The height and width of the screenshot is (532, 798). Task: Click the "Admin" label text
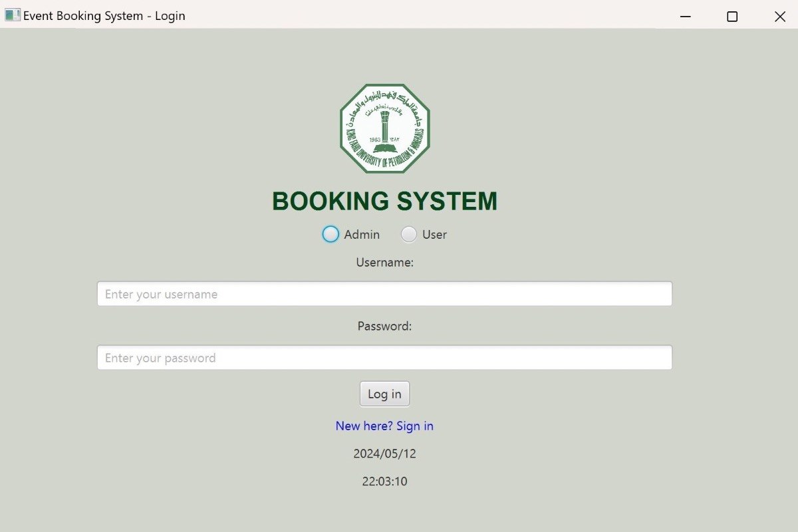point(362,235)
